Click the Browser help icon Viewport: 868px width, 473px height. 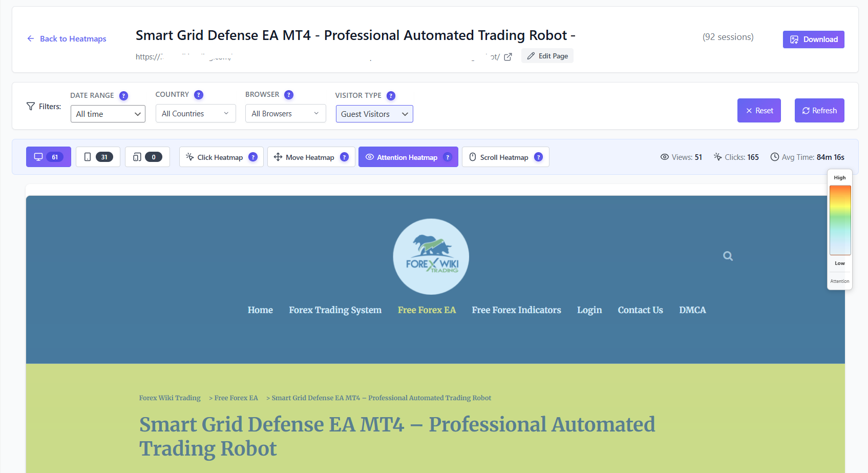[x=289, y=95]
